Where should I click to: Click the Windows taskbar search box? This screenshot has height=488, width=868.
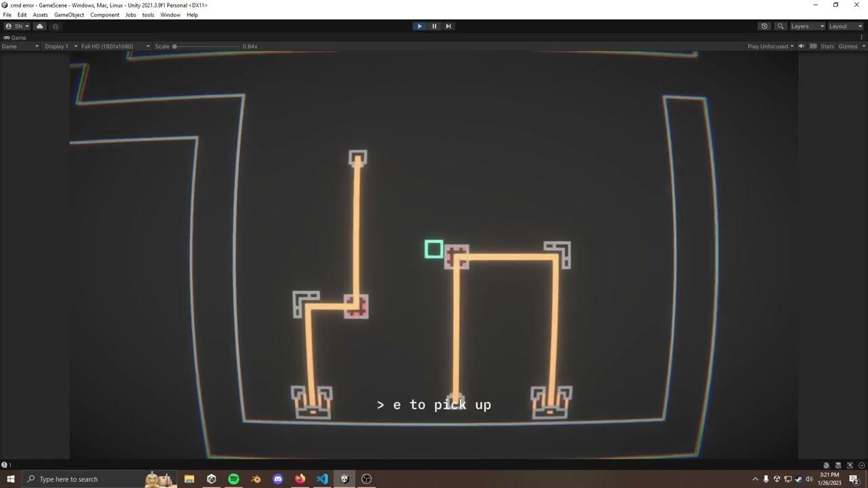click(x=81, y=479)
